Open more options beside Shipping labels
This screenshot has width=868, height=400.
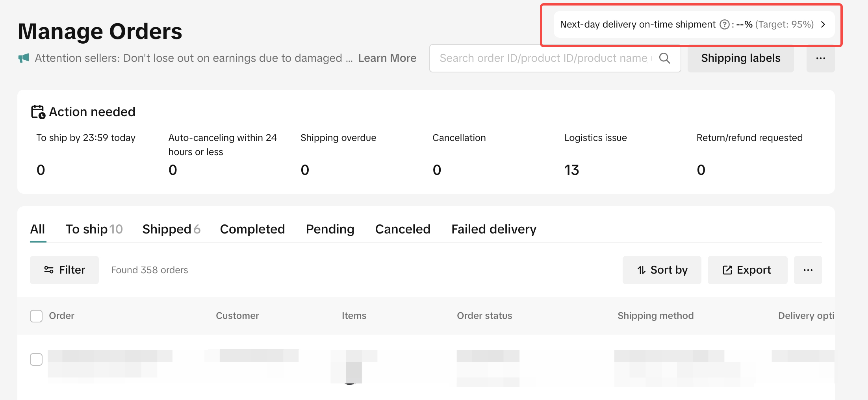(820, 58)
